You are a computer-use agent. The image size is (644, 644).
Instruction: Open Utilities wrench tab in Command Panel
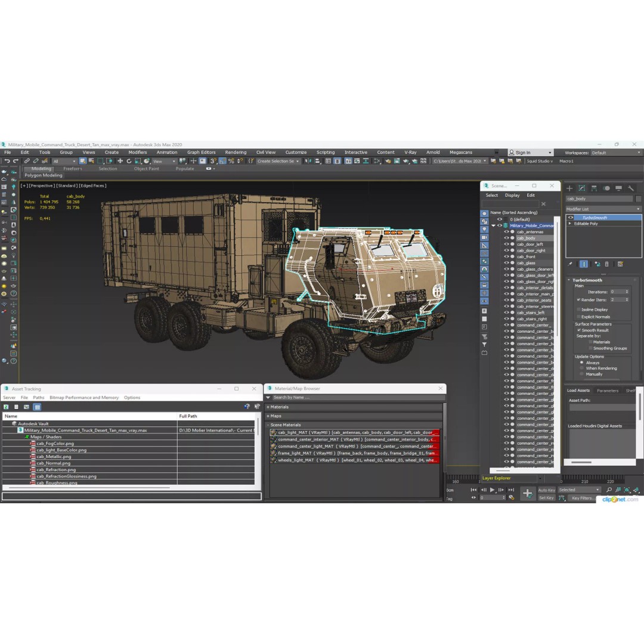[x=631, y=188]
